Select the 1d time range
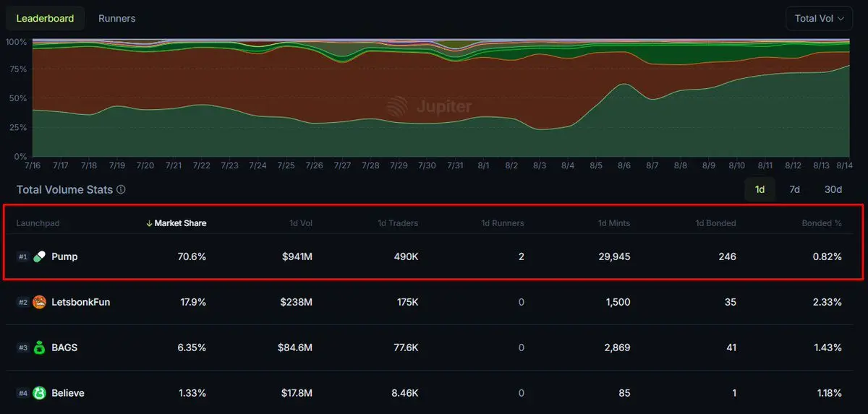The image size is (868, 414). coord(759,189)
